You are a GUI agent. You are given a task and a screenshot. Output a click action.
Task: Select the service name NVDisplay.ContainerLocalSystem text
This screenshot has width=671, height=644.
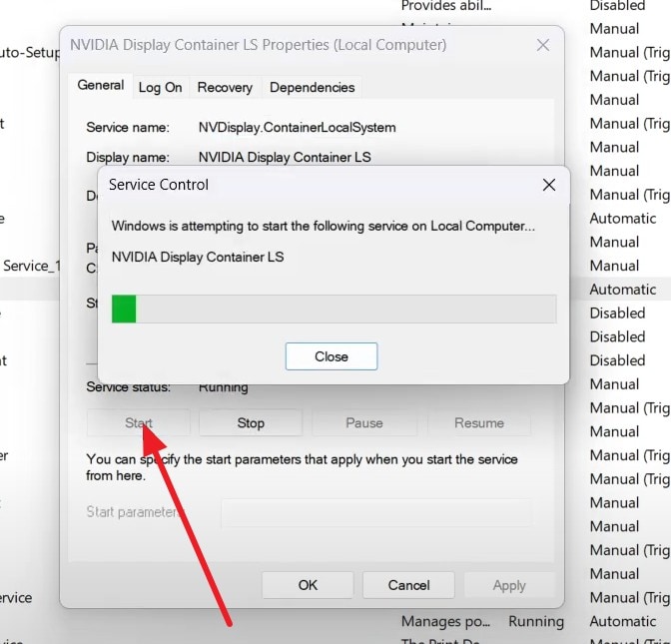(297, 128)
